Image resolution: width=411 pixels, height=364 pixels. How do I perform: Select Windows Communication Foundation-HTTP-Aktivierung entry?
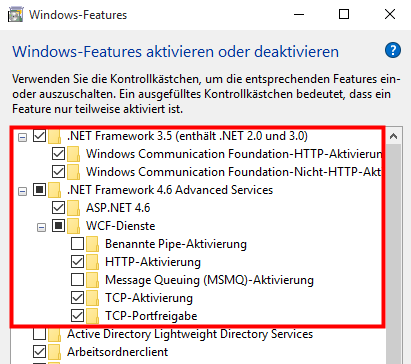tap(234, 154)
